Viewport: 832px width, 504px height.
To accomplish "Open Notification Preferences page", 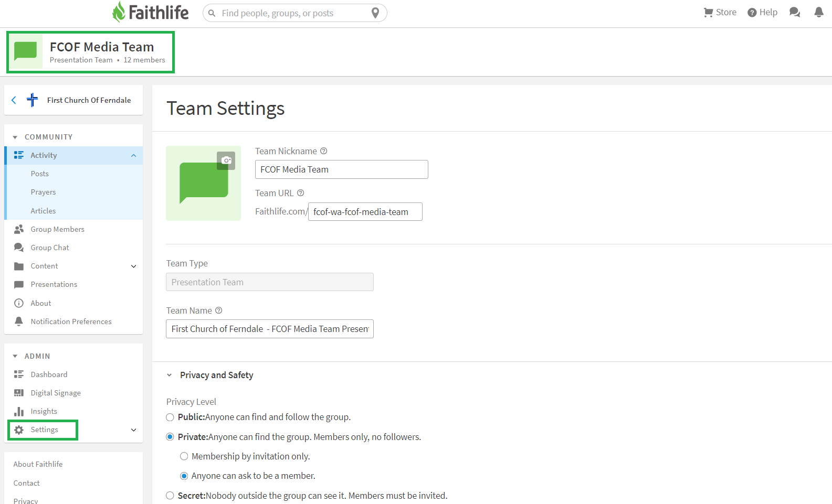I will (x=71, y=321).
